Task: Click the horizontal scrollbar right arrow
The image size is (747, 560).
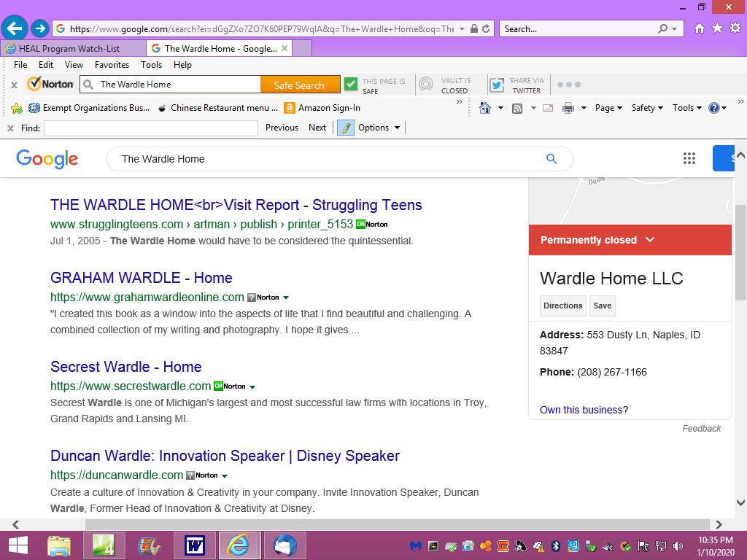Action: (719, 524)
